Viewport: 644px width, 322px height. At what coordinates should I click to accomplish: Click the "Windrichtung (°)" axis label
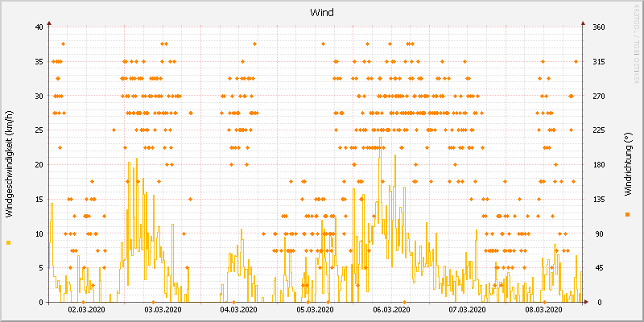tap(627, 164)
